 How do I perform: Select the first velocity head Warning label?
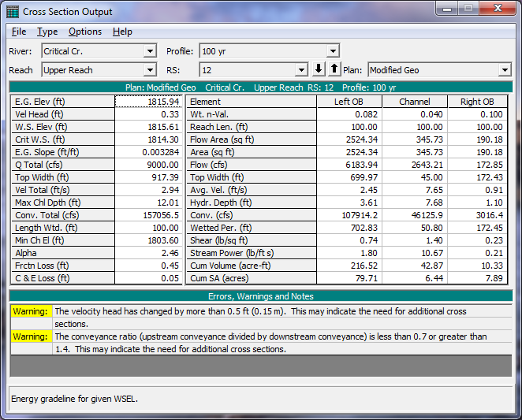pyautogui.click(x=30, y=311)
